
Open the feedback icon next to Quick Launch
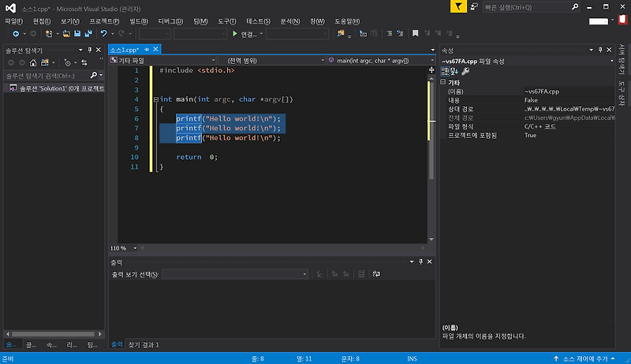click(x=475, y=6)
